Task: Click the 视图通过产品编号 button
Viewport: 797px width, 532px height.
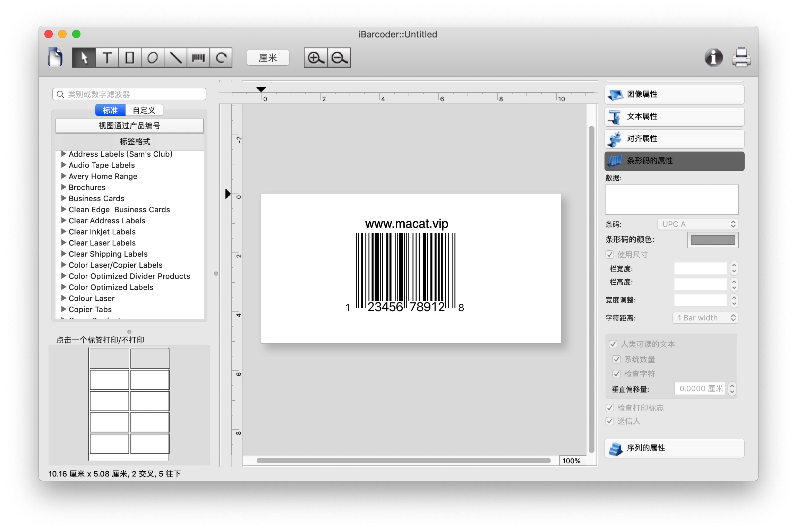Action: click(x=129, y=126)
